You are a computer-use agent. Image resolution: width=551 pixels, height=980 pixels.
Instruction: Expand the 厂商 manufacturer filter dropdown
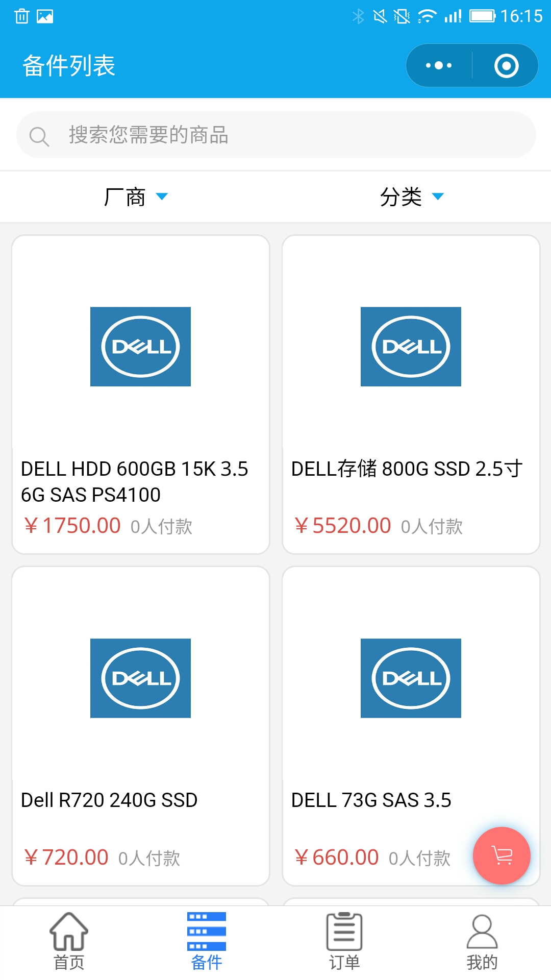[x=136, y=197]
